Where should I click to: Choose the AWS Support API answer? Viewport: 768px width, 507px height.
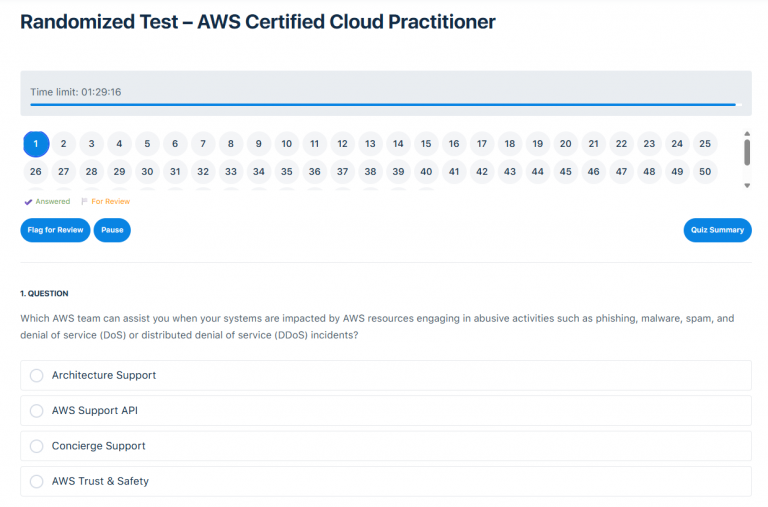(37, 410)
